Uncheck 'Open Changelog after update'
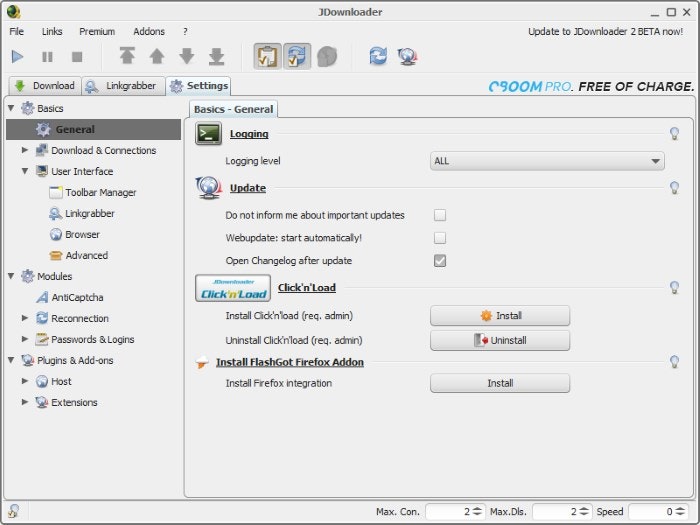Viewport: 700px width, 525px height. click(440, 261)
